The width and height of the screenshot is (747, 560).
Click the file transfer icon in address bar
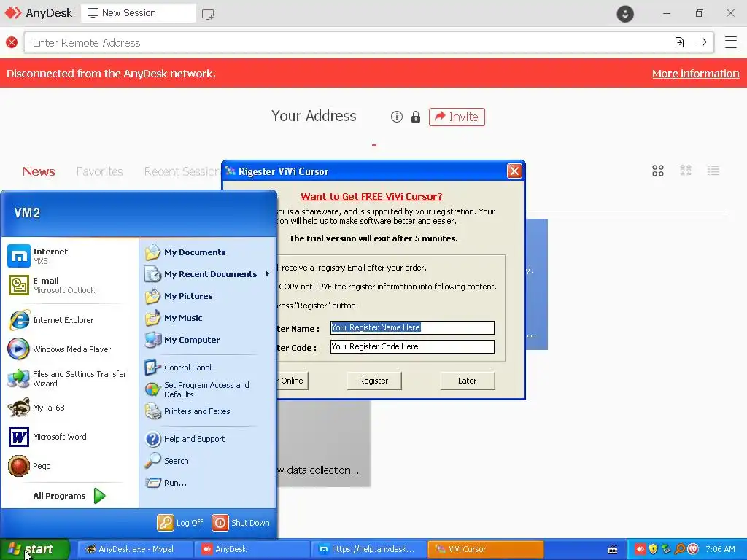[679, 42]
